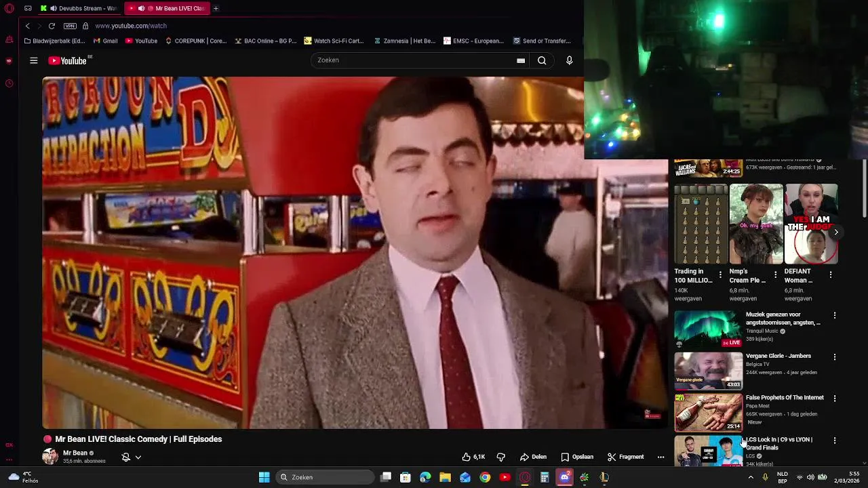This screenshot has width=868, height=488.
Task: Open Mr Bean channel avatar
Action: coord(50,456)
